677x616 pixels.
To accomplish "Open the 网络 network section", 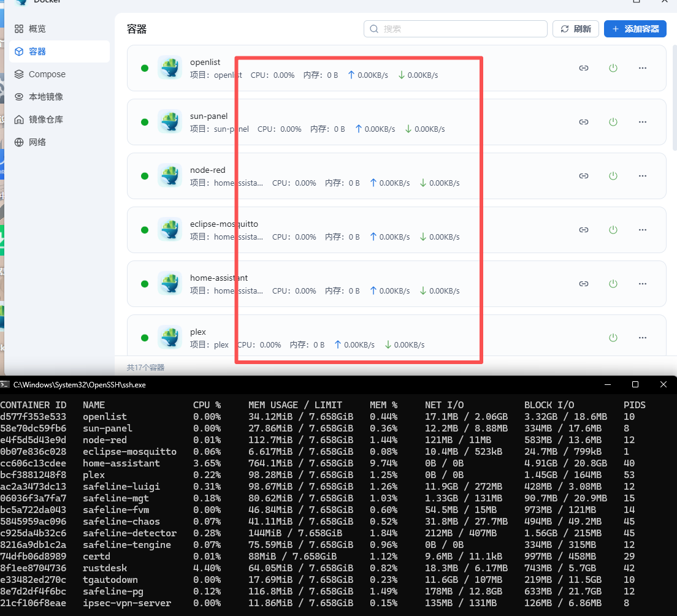I will [x=59, y=142].
